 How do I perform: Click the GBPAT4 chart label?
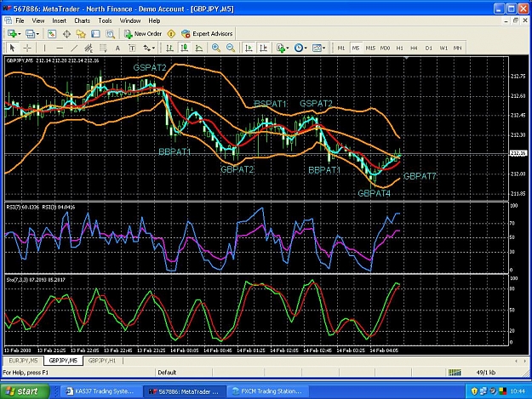[375, 193]
